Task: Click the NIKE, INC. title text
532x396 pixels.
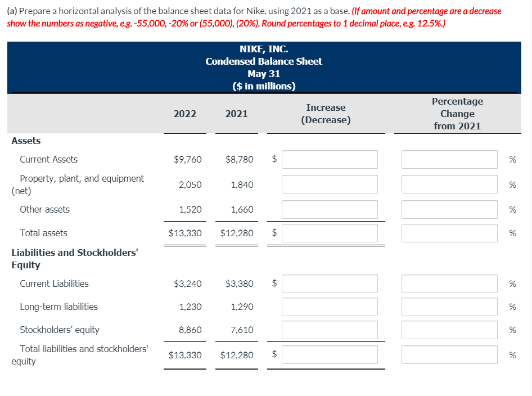Action: (x=264, y=49)
